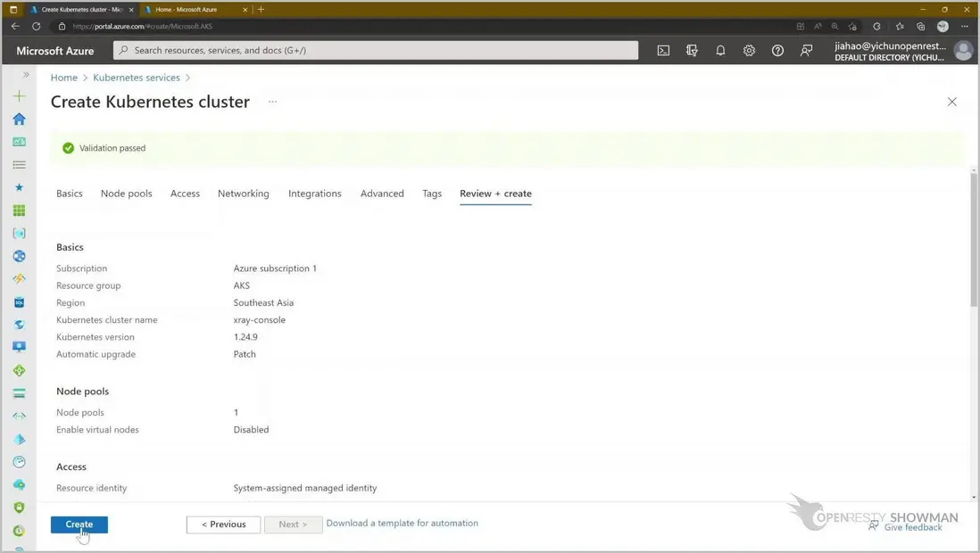Open browser Collections icon

pyautogui.click(x=920, y=26)
